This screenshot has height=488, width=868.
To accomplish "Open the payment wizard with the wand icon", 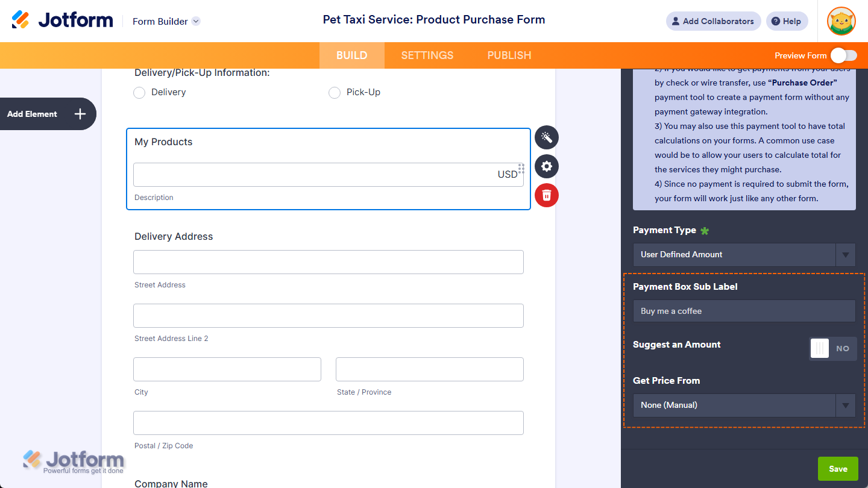I will [x=546, y=137].
